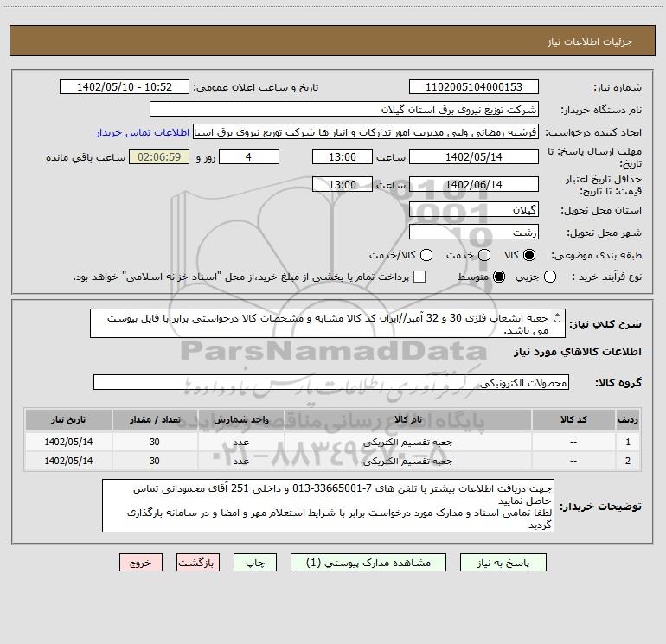
Task: Click the buyer organization name field
Action: coord(344,109)
